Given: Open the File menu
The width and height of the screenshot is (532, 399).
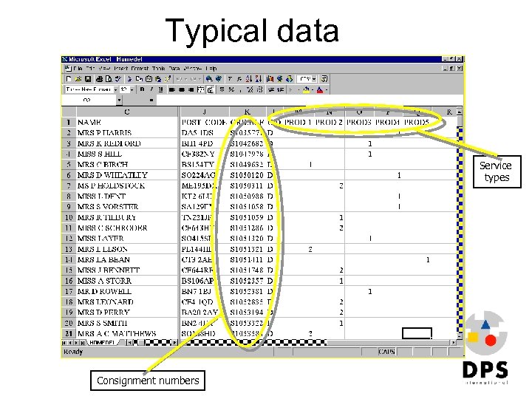Looking at the screenshot, I should 78,68.
